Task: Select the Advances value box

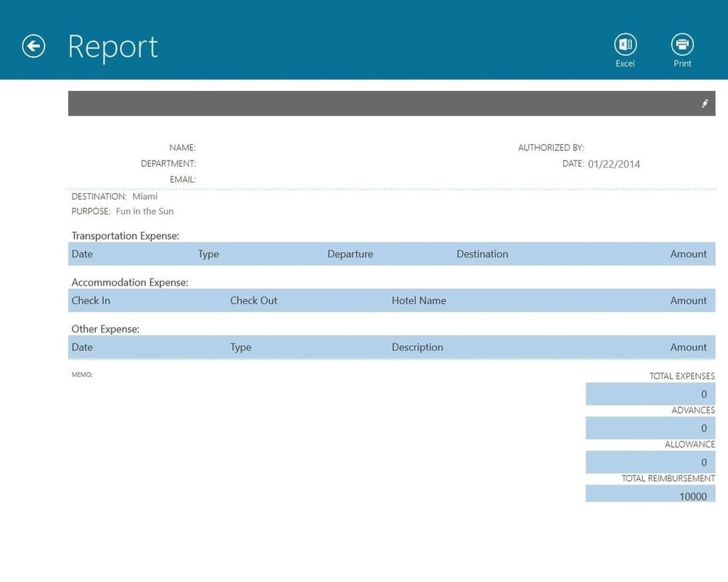Action: point(650,428)
